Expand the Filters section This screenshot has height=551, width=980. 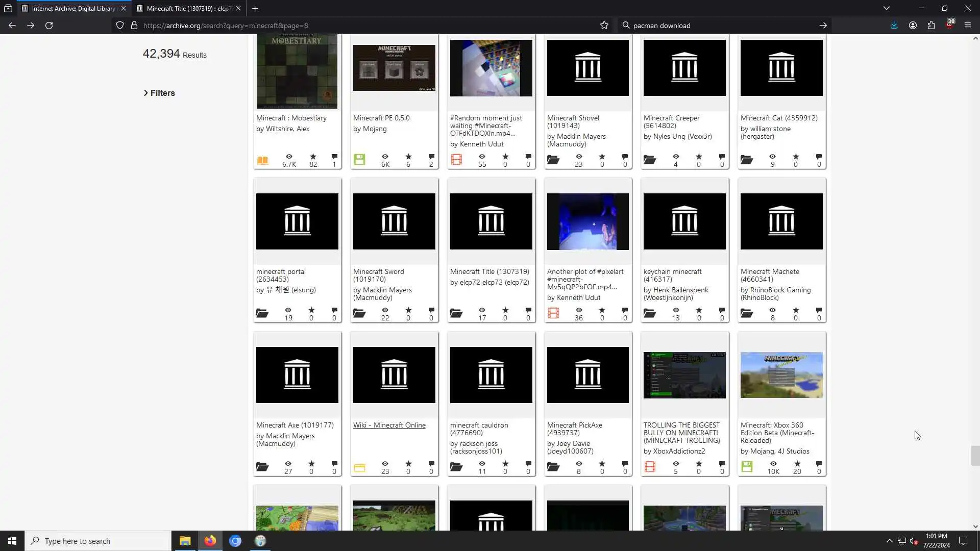click(159, 93)
